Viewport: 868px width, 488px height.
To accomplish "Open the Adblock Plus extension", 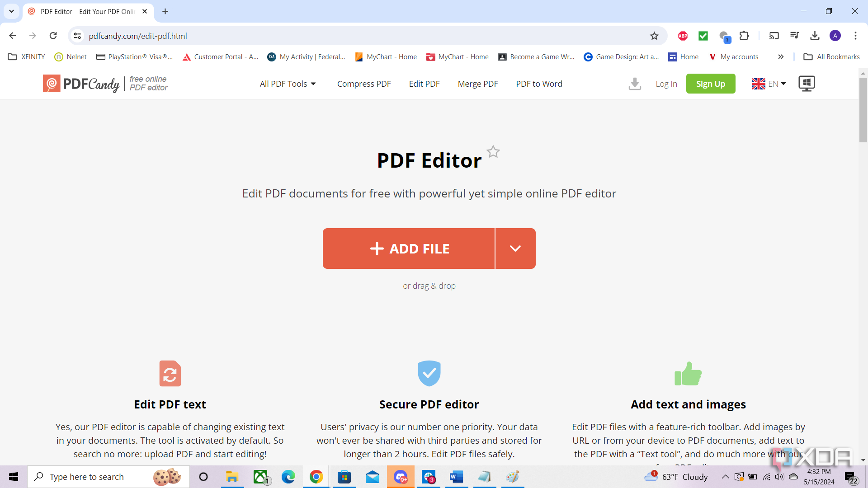I will [683, 36].
